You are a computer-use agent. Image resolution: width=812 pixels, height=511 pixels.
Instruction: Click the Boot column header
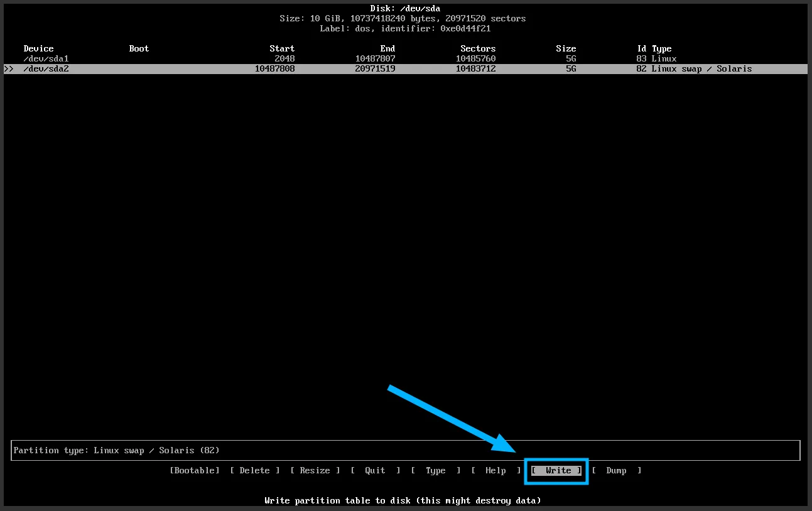pos(139,48)
